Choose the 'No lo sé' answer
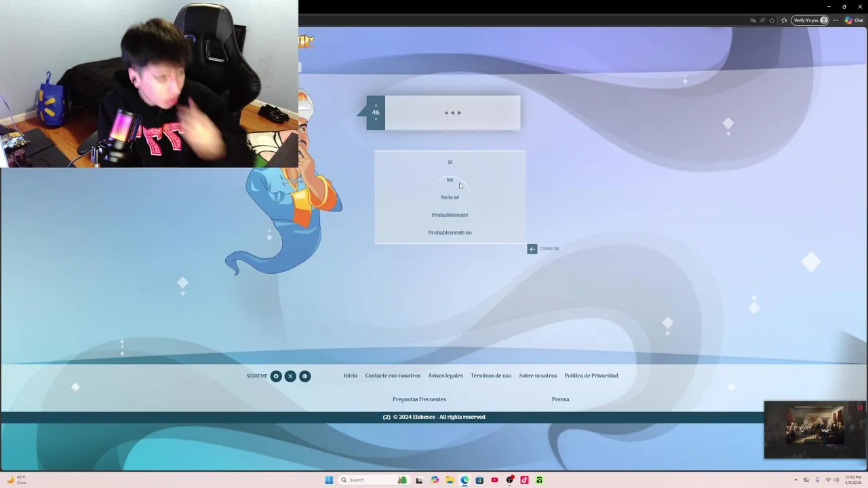 450,197
